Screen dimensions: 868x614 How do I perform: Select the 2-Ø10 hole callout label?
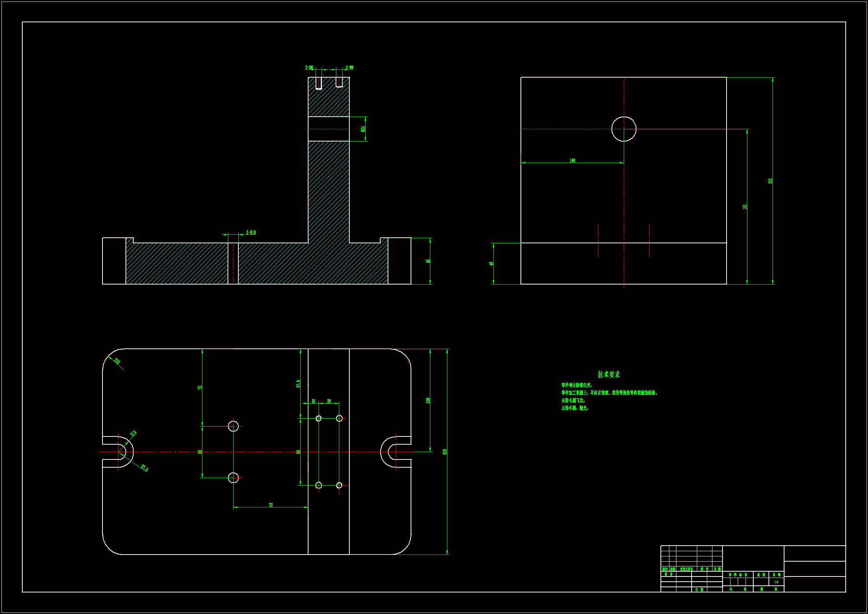pos(251,233)
